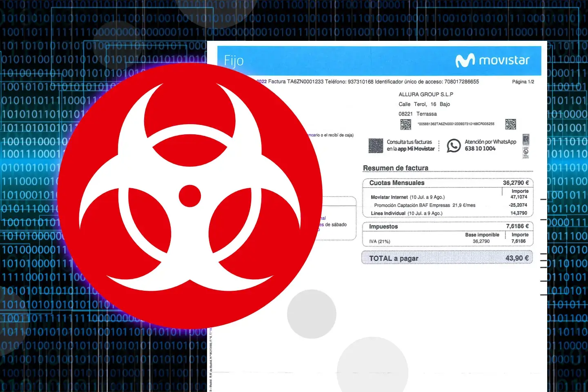588x392 pixels.
Task: Click the red biohazard symbol
Action: coord(189,196)
